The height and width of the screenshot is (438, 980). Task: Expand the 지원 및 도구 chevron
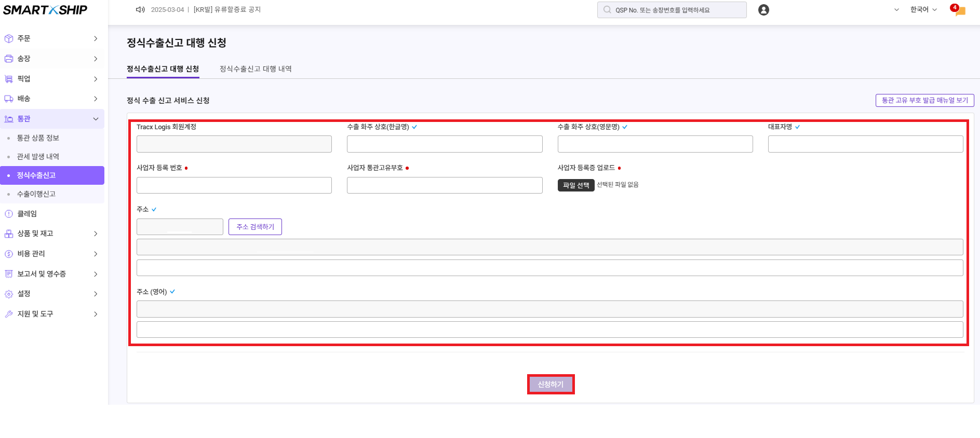pyautogui.click(x=96, y=314)
